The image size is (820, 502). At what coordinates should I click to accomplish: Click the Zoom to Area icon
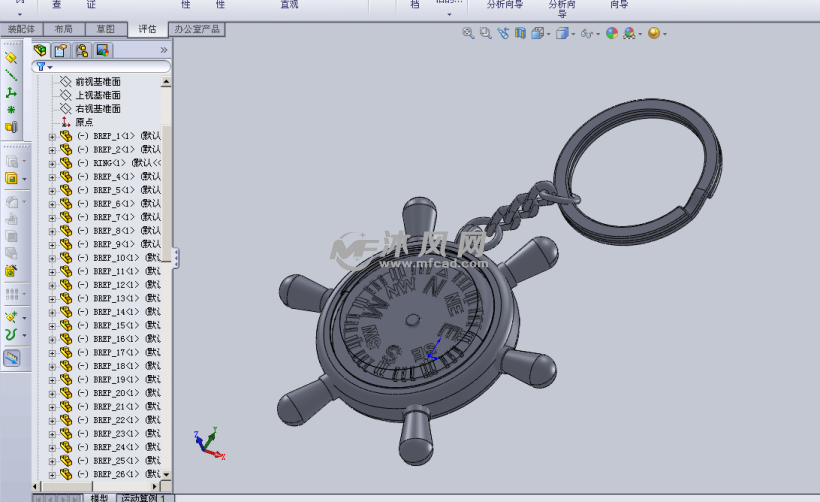coord(485,33)
